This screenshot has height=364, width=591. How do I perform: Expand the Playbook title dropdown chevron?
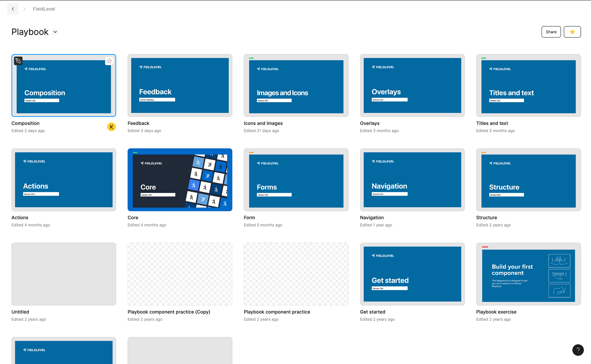tap(55, 32)
